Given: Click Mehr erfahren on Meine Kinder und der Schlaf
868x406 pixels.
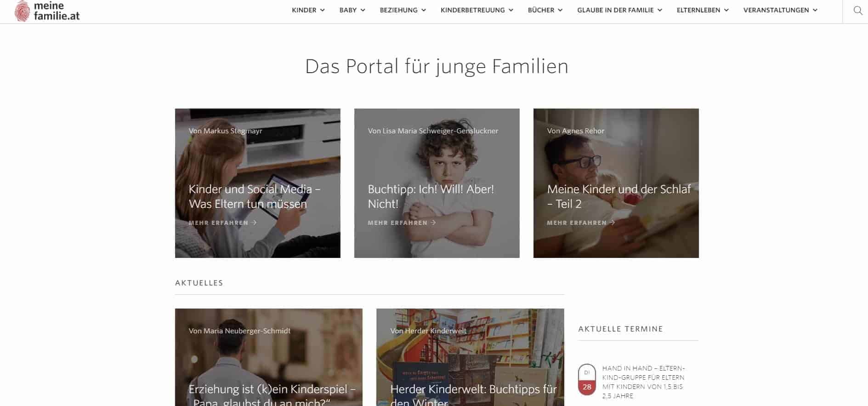Looking at the screenshot, I should (581, 223).
